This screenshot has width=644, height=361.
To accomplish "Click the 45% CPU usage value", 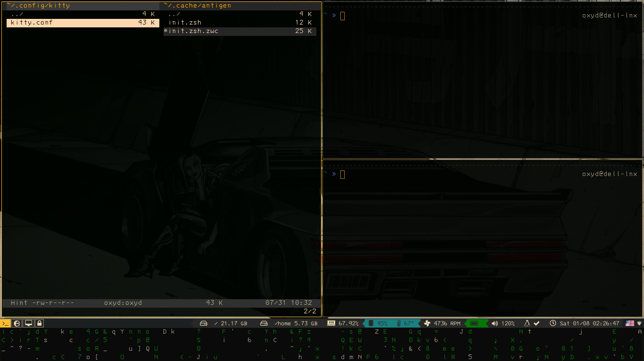I will pos(382,323).
